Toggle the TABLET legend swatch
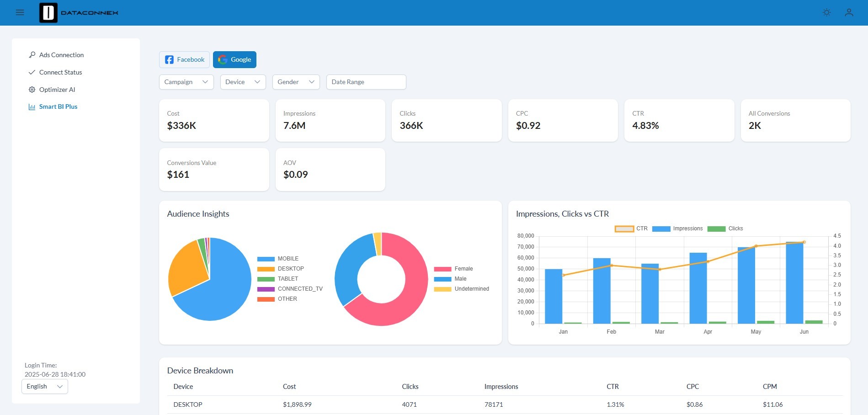This screenshot has height=415, width=868. pos(266,279)
